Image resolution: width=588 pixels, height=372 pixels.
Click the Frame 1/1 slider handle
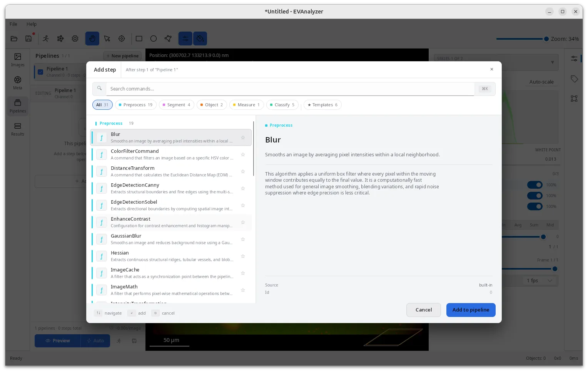(555, 269)
